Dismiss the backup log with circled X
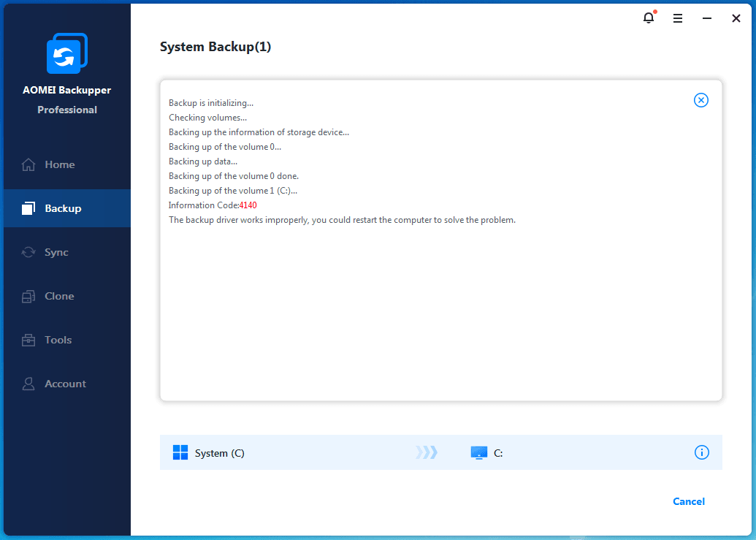This screenshot has width=756, height=540. [x=700, y=100]
